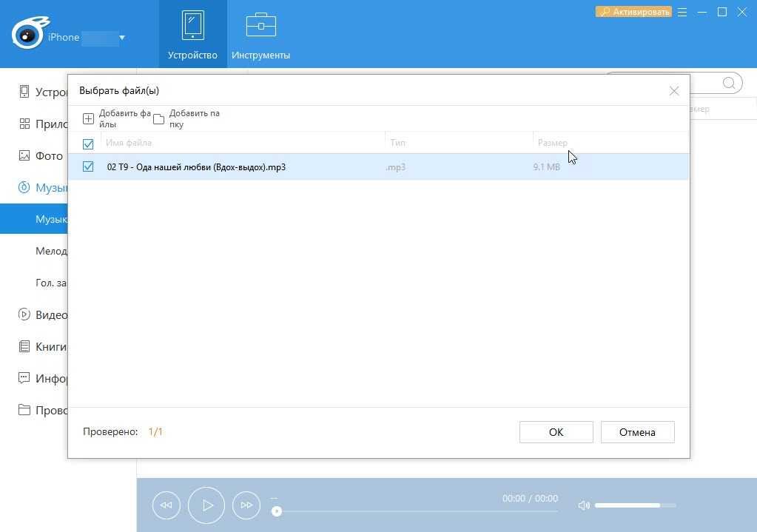Expand the iPhone device dropdown arrow
Screen dimensions: 757x532
(x=122, y=38)
